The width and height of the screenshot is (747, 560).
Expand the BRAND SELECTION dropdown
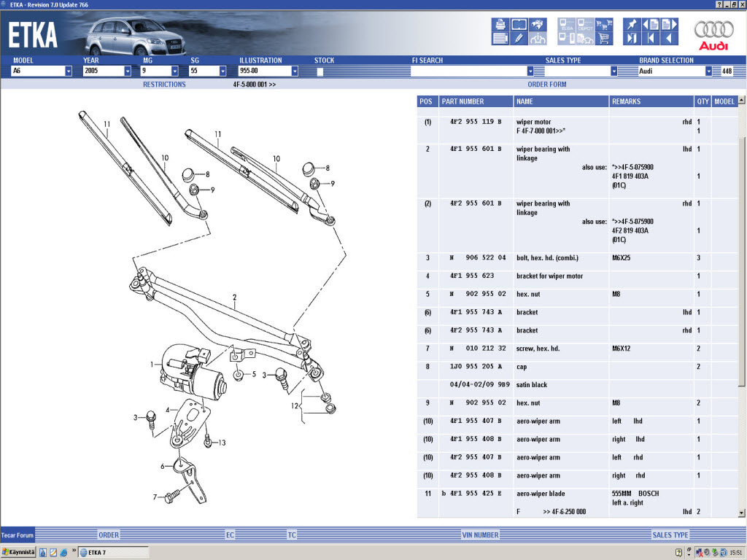pyautogui.click(x=708, y=71)
